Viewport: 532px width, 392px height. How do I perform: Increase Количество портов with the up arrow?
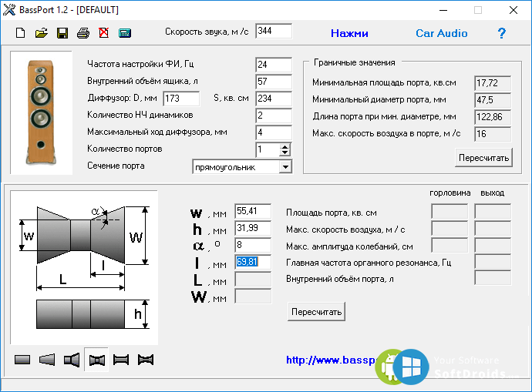tap(285, 146)
